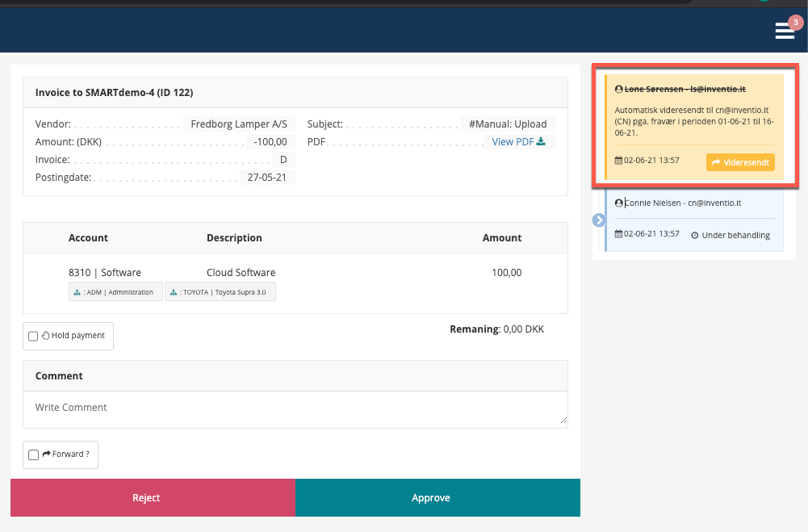Click the Account column header
Screen dimensions: 808x532
tap(88, 238)
